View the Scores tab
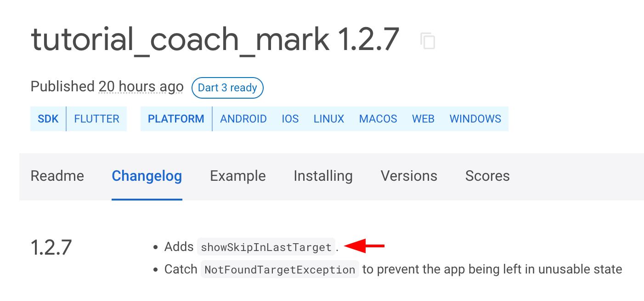644x301 pixels. [x=487, y=176]
